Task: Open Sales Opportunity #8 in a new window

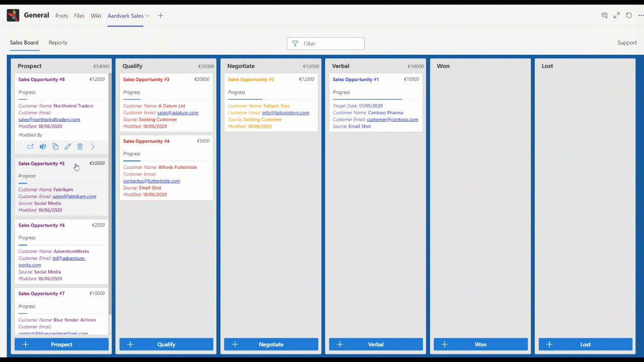Action: tap(30, 146)
